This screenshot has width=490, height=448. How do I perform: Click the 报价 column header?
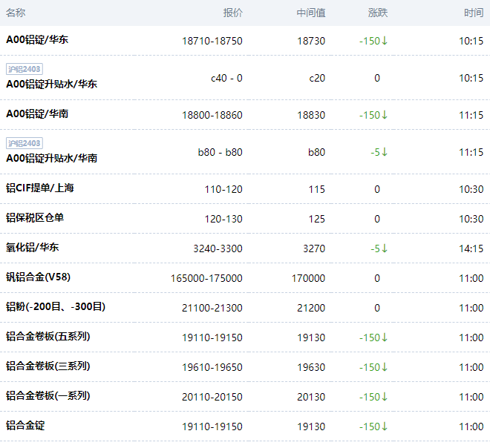point(233,13)
